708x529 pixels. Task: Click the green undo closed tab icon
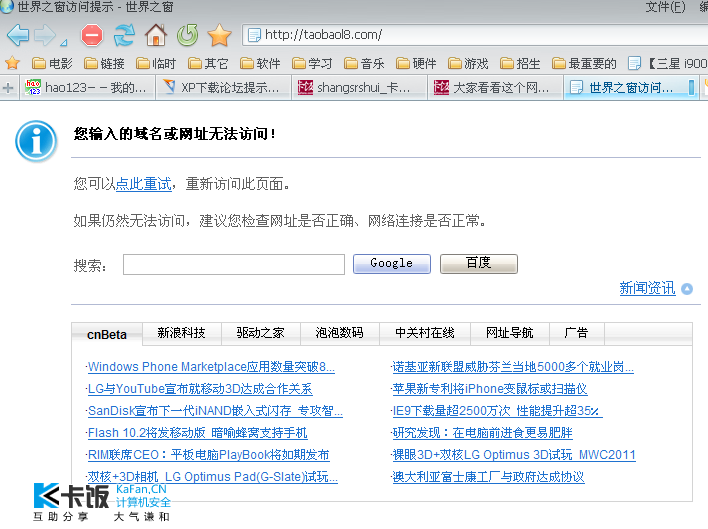pyautogui.click(x=187, y=35)
